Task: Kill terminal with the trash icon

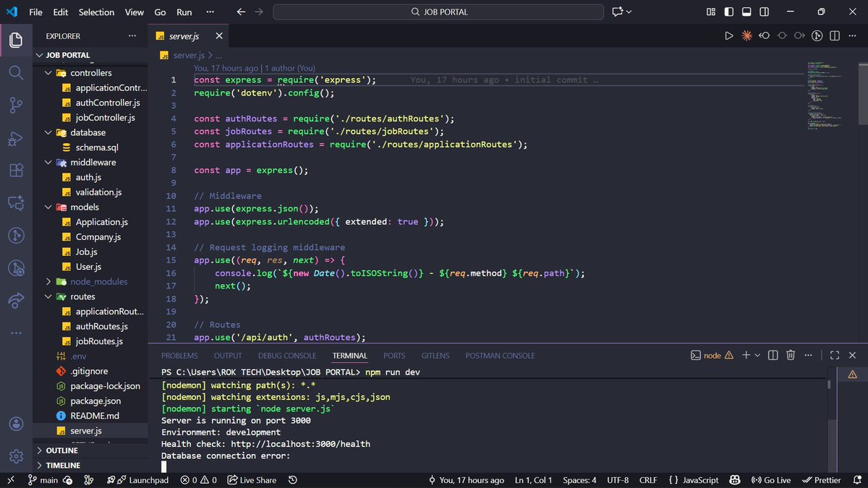Action: pyautogui.click(x=791, y=355)
